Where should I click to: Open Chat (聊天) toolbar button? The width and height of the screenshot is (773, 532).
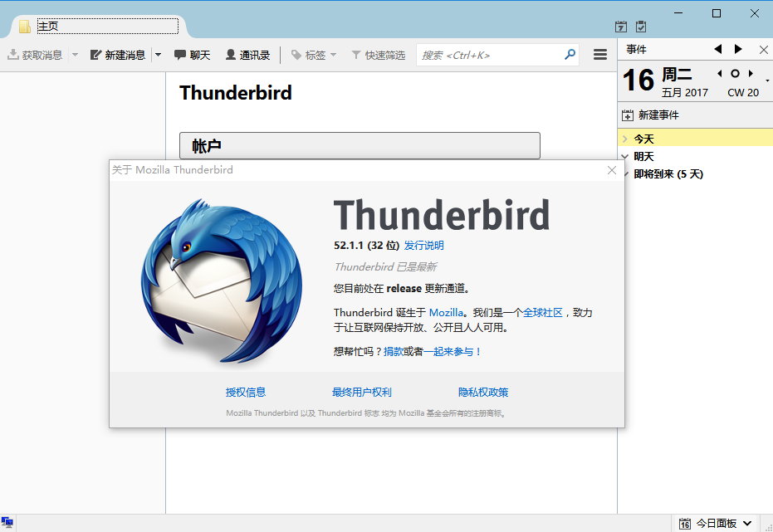click(x=193, y=55)
